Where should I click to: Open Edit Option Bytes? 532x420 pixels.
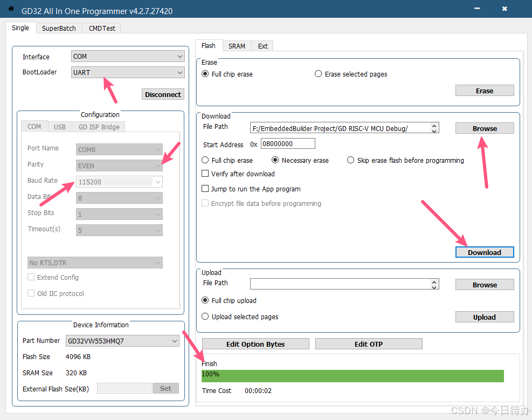[255, 344]
